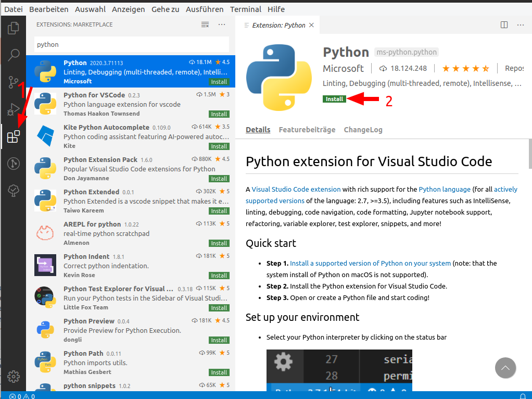This screenshot has height=399, width=532.
Task: Install Kite Python Autocomplete
Action: coord(219,146)
